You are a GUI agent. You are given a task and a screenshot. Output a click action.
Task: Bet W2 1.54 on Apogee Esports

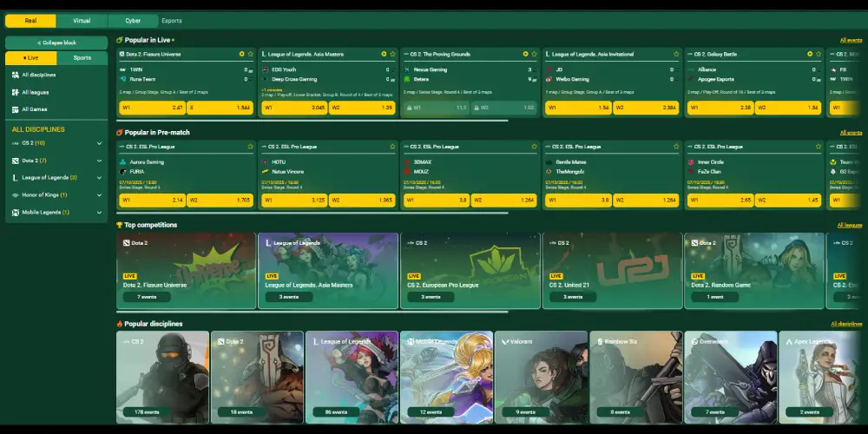pos(788,108)
